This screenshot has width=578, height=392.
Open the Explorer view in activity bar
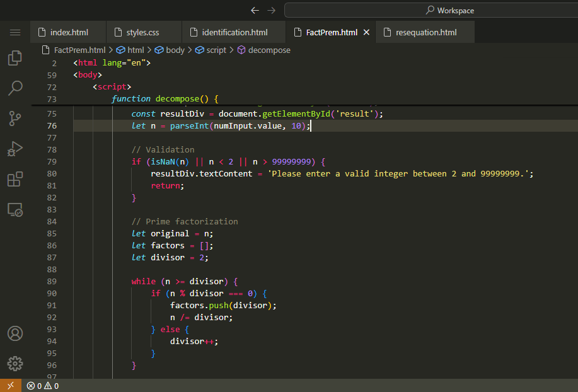(15, 58)
